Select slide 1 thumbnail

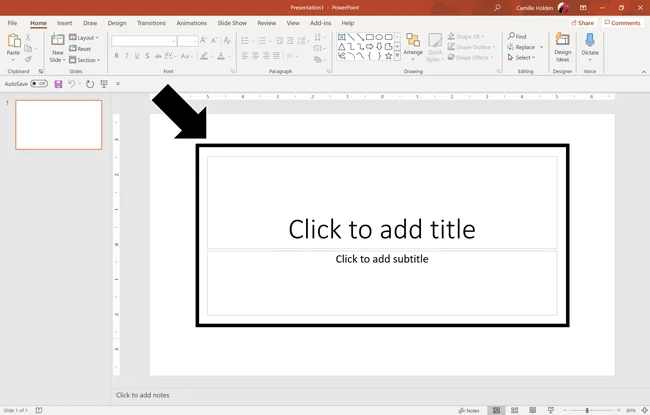pyautogui.click(x=58, y=125)
